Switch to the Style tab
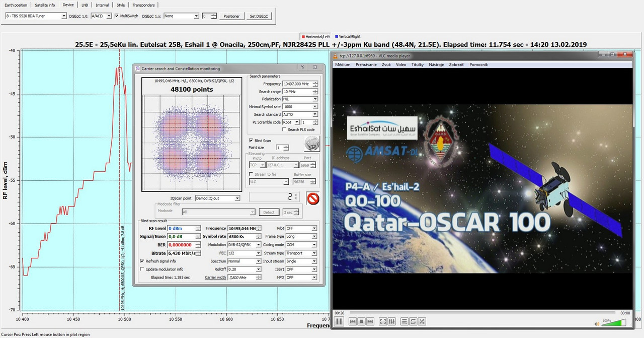This screenshot has width=644, height=338. coord(121,5)
